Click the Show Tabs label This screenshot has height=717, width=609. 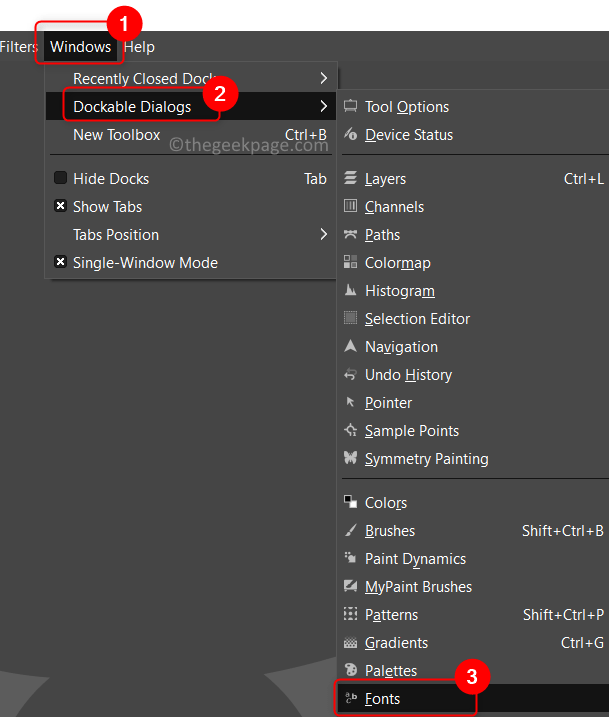click(x=107, y=206)
